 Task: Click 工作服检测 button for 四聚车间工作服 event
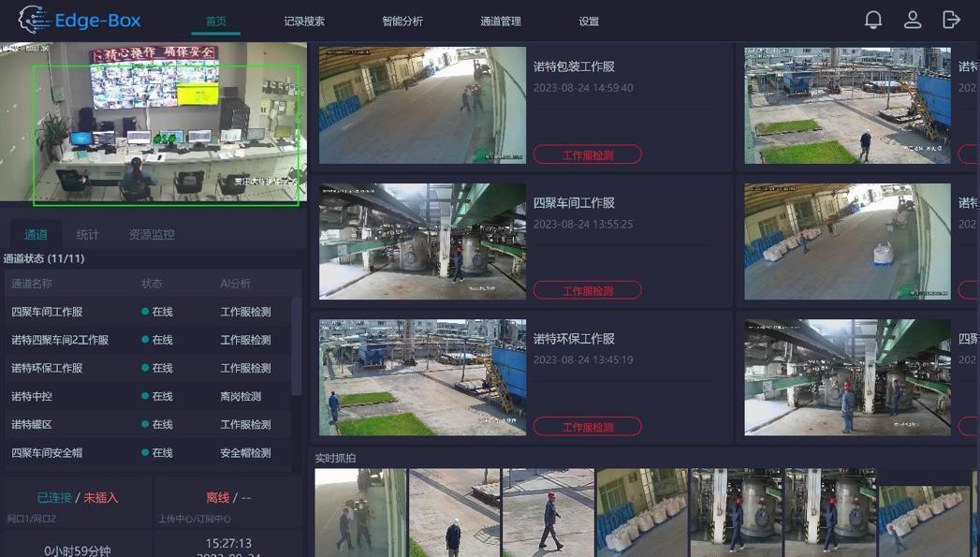pos(588,290)
